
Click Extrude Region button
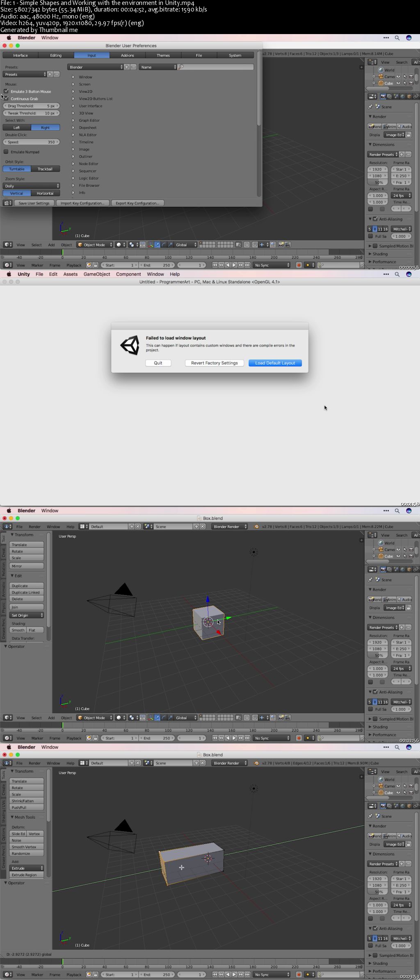[27, 875]
